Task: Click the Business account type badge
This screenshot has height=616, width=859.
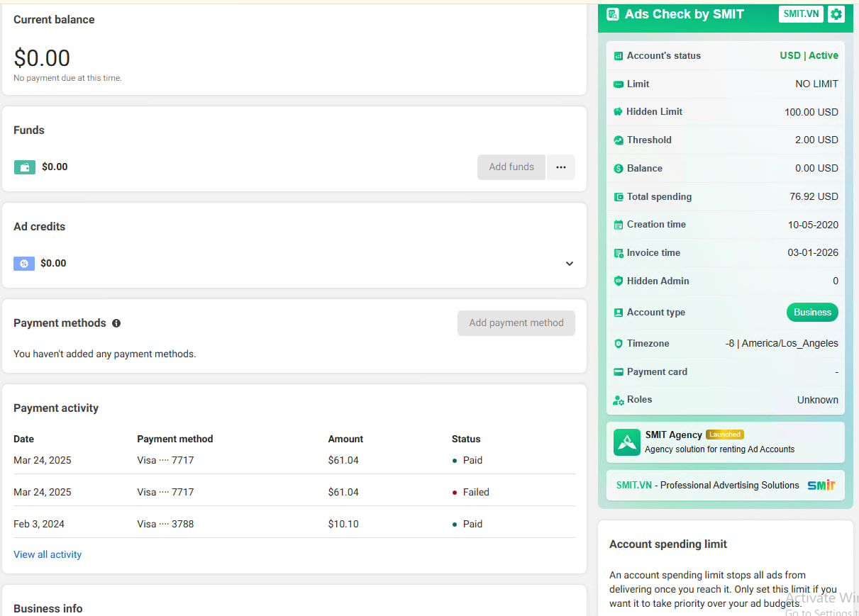Action: [812, 313]
